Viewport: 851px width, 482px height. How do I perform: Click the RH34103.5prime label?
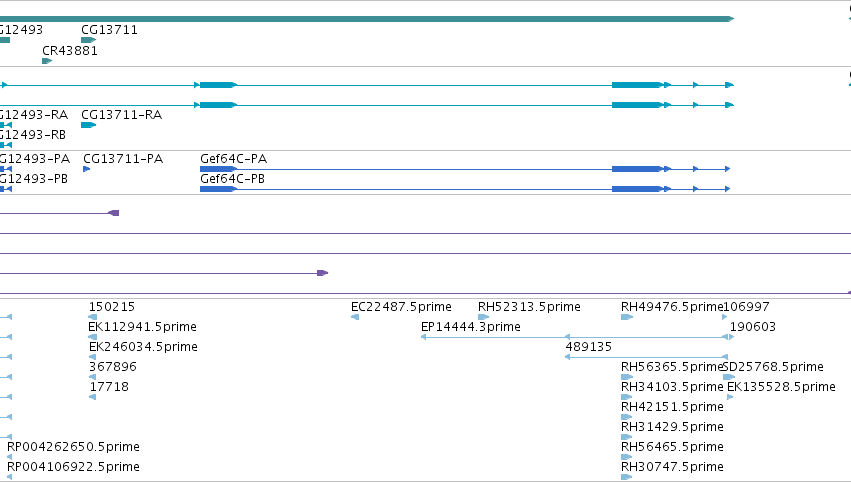click(672, 387)
